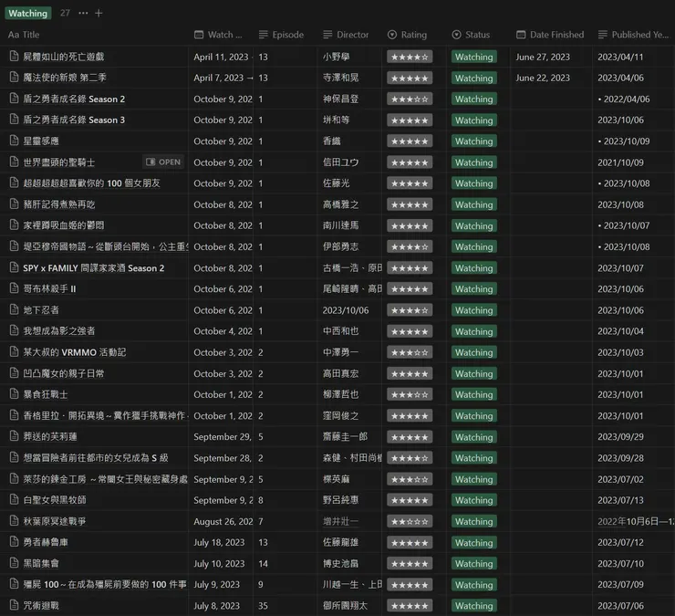The height and width of the screenshot is (616, 675).
Task: Click page icon of 黑暗集會
Action: point(15,563)
